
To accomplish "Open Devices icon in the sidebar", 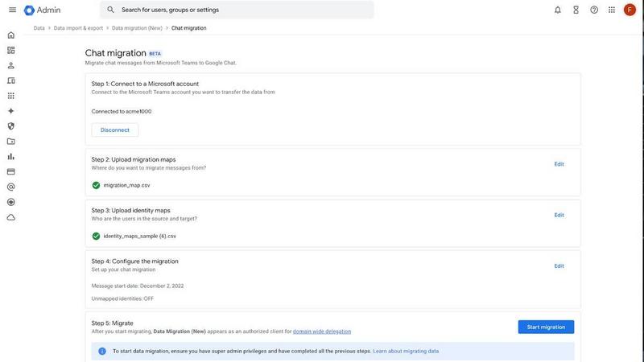I will (11, 80).
